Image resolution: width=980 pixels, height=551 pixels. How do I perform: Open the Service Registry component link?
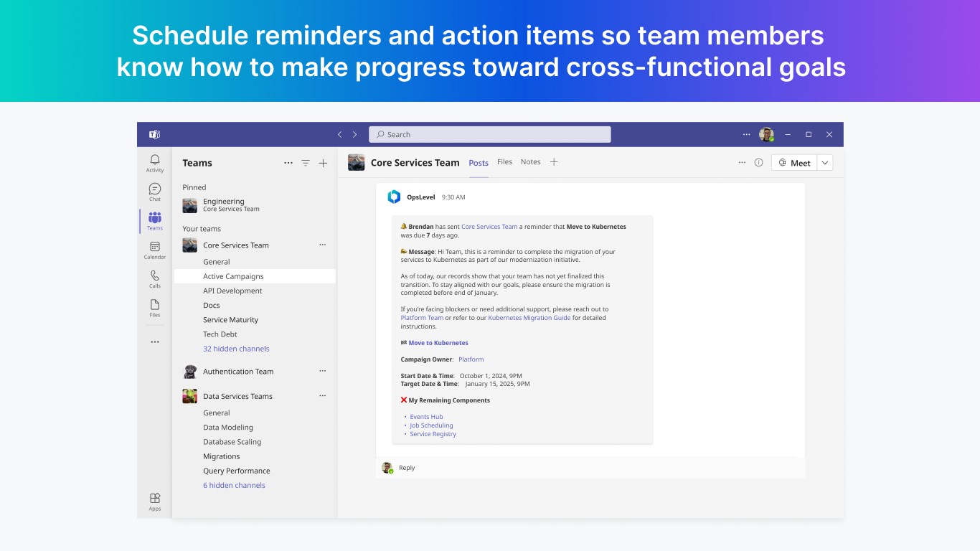coord(433,434)
